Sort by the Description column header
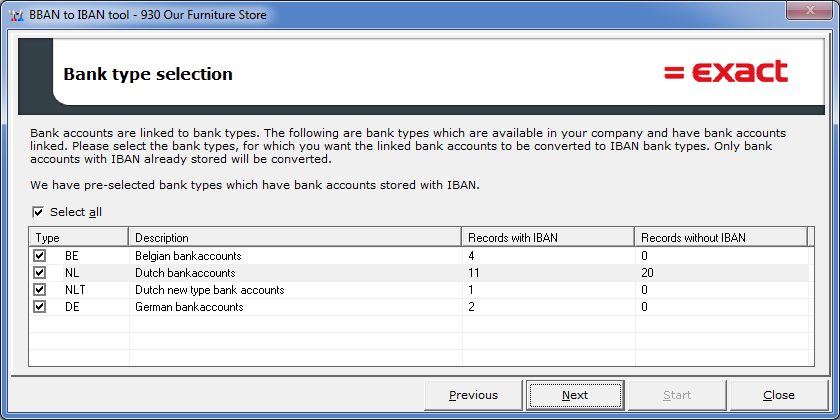Screen dimensions: 840x420 (295, 237)
